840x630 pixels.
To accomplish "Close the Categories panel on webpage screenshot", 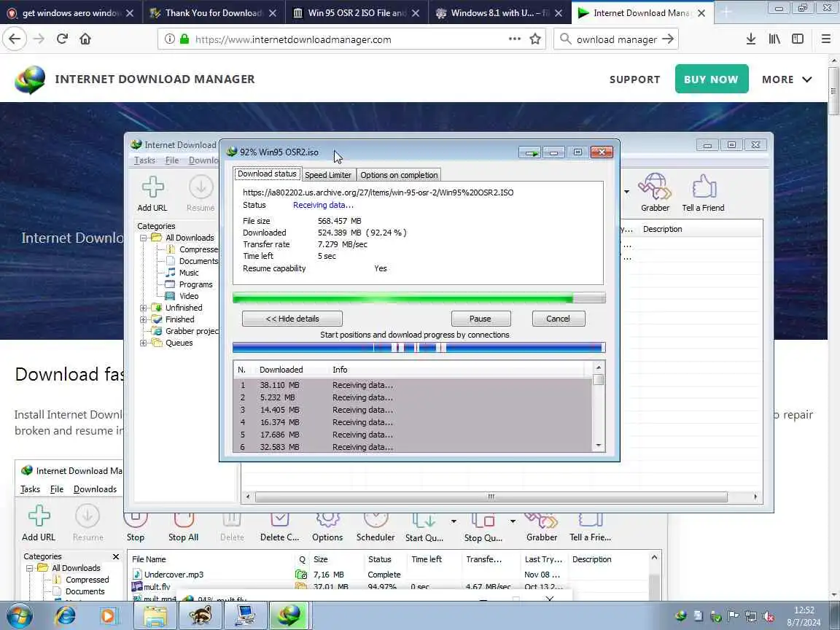I will coord(116,556).
